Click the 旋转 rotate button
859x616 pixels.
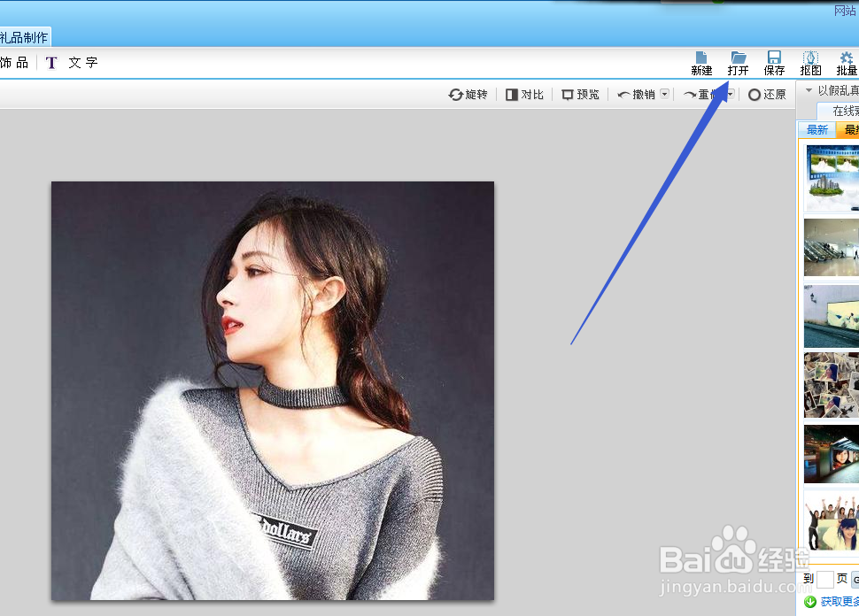pyautogui.click(x=468, y=95)
